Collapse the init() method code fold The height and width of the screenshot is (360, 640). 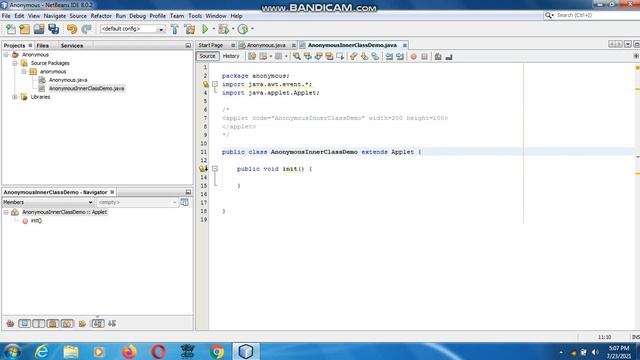tap(215, 169)
